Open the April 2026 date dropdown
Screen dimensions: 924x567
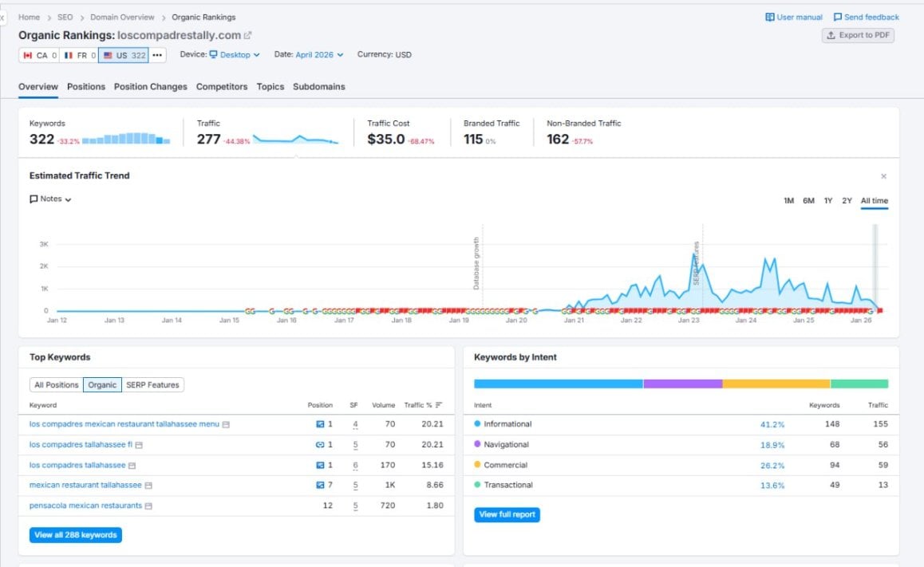point(319,55)
